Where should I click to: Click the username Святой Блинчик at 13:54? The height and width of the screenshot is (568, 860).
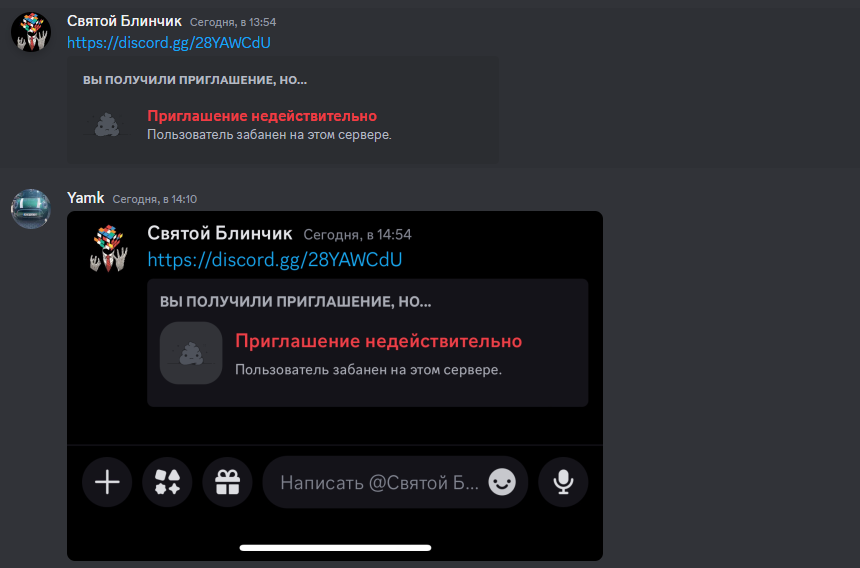click(124, 21)
